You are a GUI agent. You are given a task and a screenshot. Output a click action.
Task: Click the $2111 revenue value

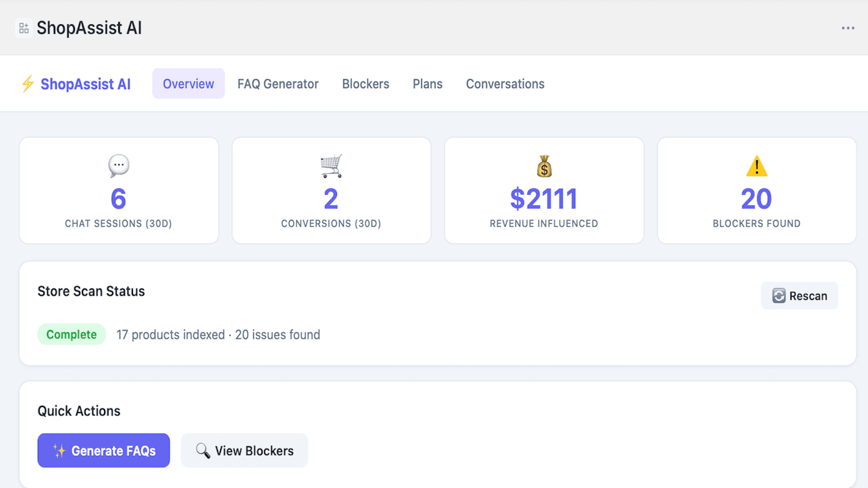point(544,199)
